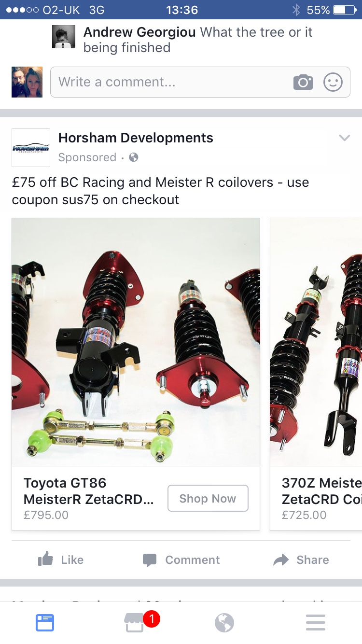Screen dimensions: 362x644
Task: View the 370Z MeisterR coilover product image
Action: tap(316, 342)
